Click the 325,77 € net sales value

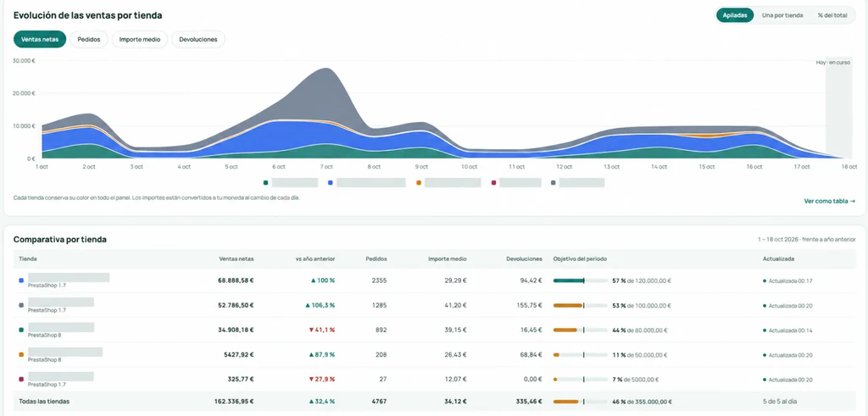(242, 380)
